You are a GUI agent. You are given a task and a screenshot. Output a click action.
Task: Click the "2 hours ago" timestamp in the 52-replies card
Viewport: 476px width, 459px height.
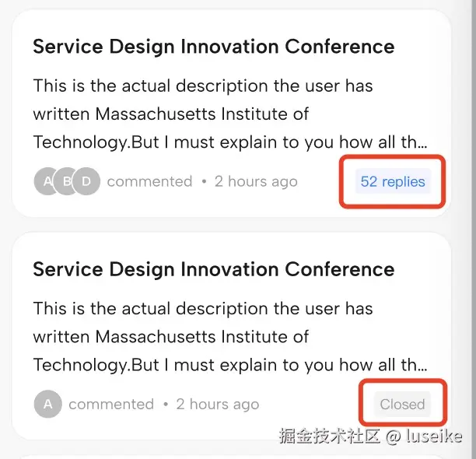[x=256, y=182]
